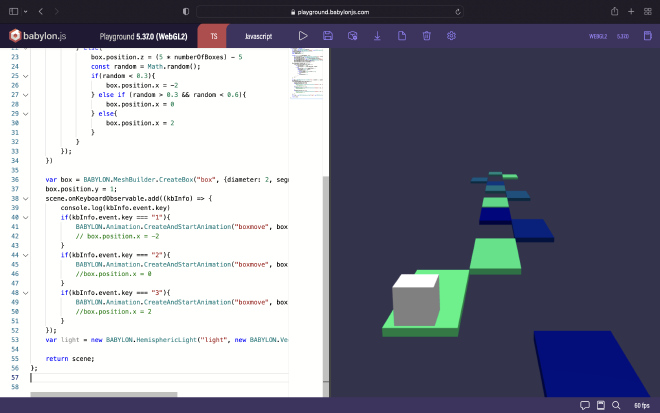Run the playground scene with Play icon
The image size is (660, 413).
(303, 36)
